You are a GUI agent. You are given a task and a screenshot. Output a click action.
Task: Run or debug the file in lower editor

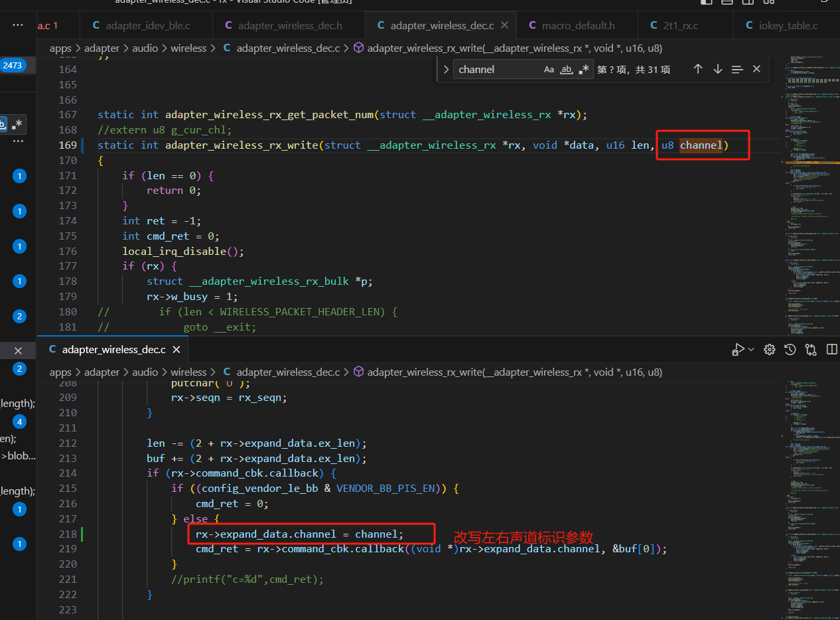[x=738, y=349]
